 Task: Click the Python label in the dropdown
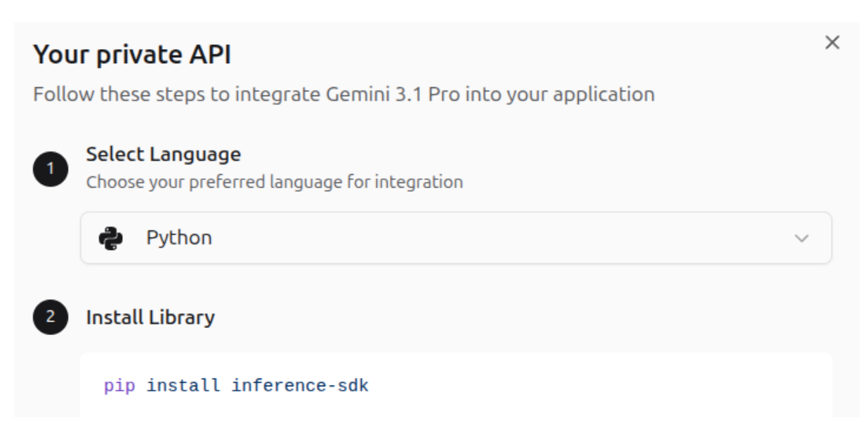tap(178, 239)
